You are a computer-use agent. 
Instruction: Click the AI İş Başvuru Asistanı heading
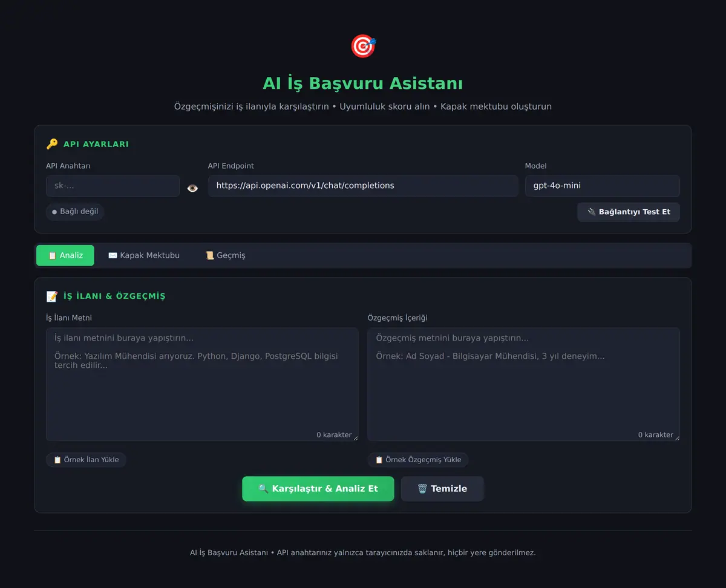point(363,83)
